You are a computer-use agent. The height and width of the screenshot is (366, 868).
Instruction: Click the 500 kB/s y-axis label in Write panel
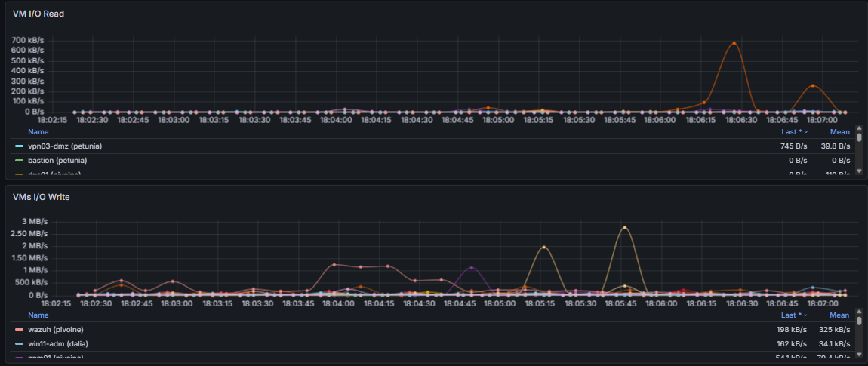click(31, 282)
